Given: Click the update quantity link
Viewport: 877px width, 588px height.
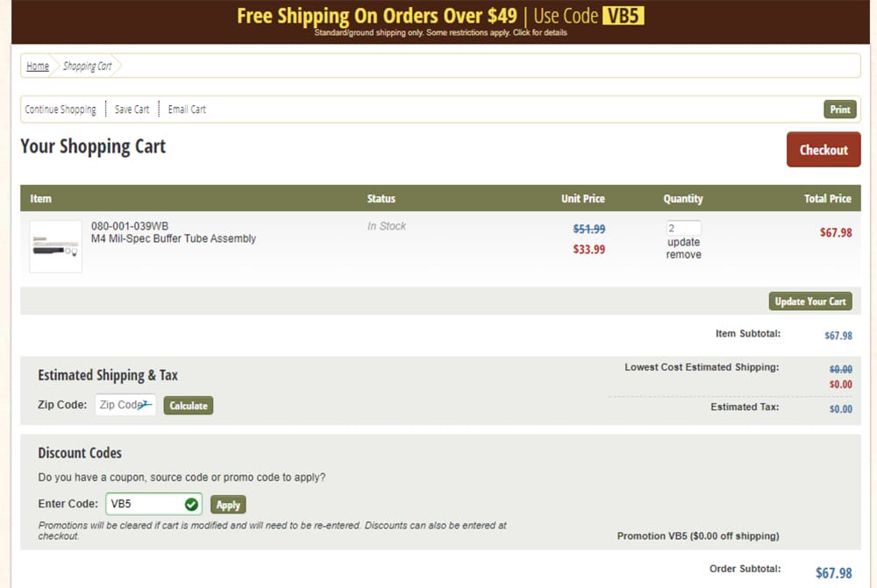Looking at the screenshot, I should point(683,242).
